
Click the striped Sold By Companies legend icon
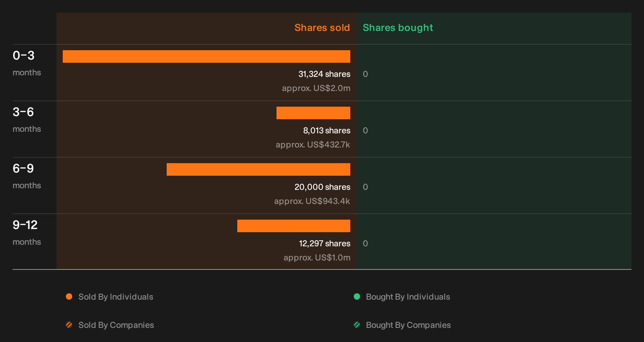pyautogui.click(x=69, y=325)
